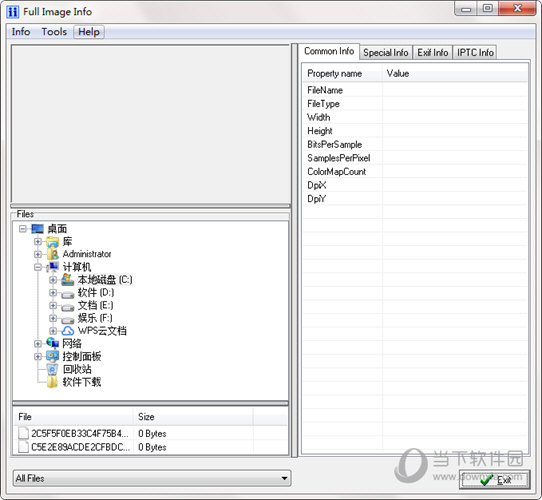Click the WPS云文档 cloud icon
The height and width of the screenshot is (500, 542).
click(68, 331)
